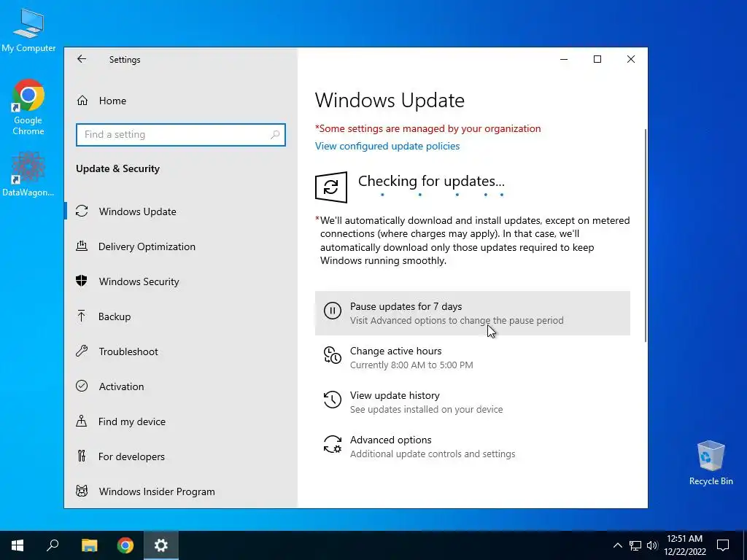Viewport: 747px width, 560px height.
Task: Click the search magnifier in Find a setting
Action: (275, 135)
